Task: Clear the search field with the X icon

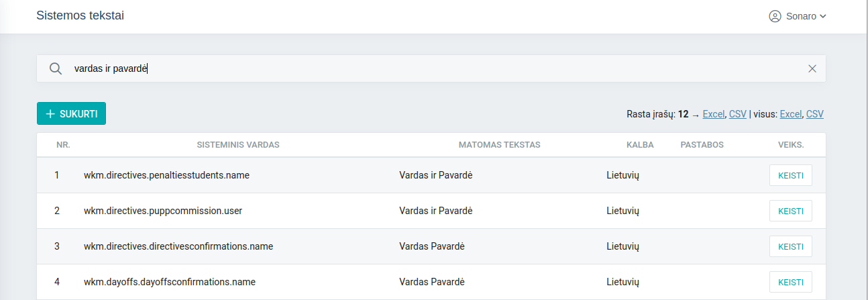Action: coord(812,68)
